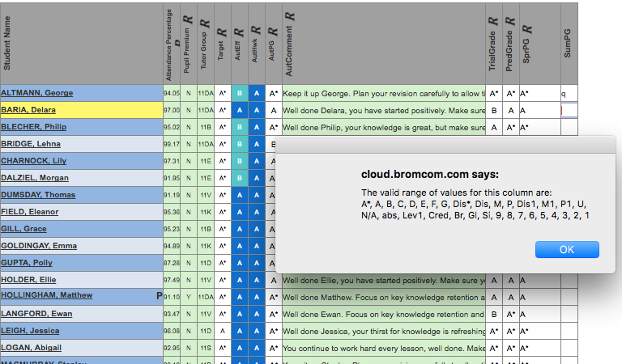
Task: Click PredGrade 'A' cell for Holder, Ellie
Action: 511,281
